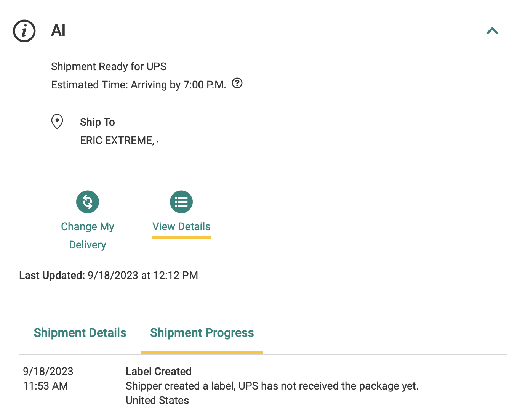Image resolution: width=525 pixels, height=420 pixels.
Task: Click the Estimated Time arriving by 7:00 P.M. line
Action: pyautogui.click(x=139, y=85)
